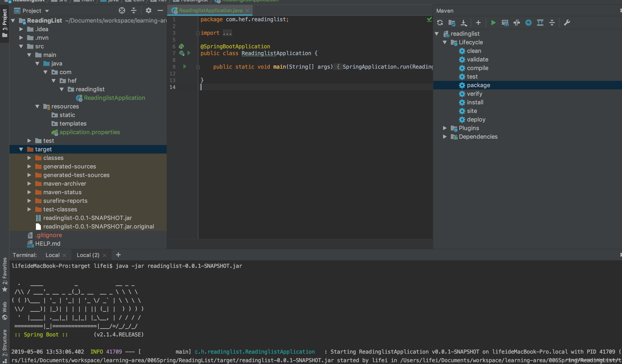Expand the classes folder
This screenshot has height=364, width=622.
(29, 158)
